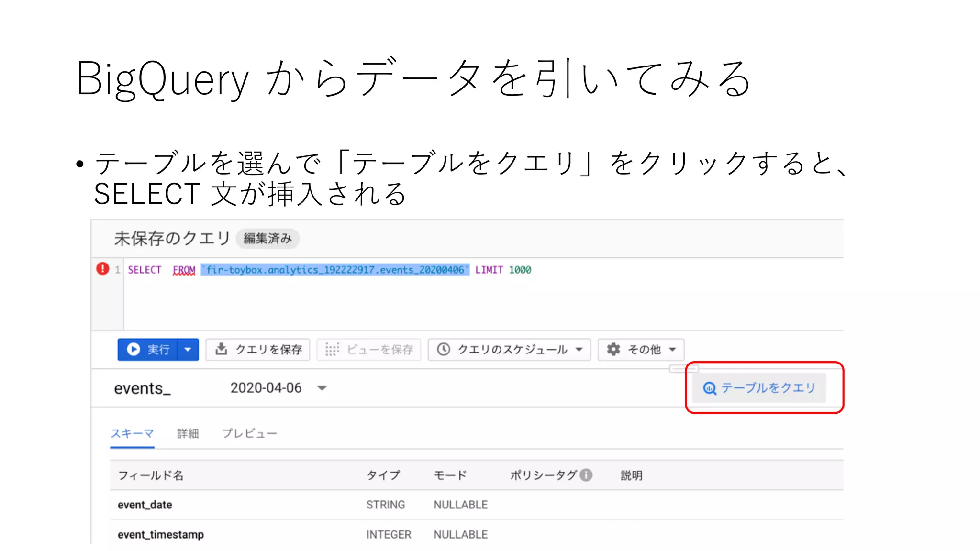Click the LIMIT 1000 clause in the editor

[503, 270]
